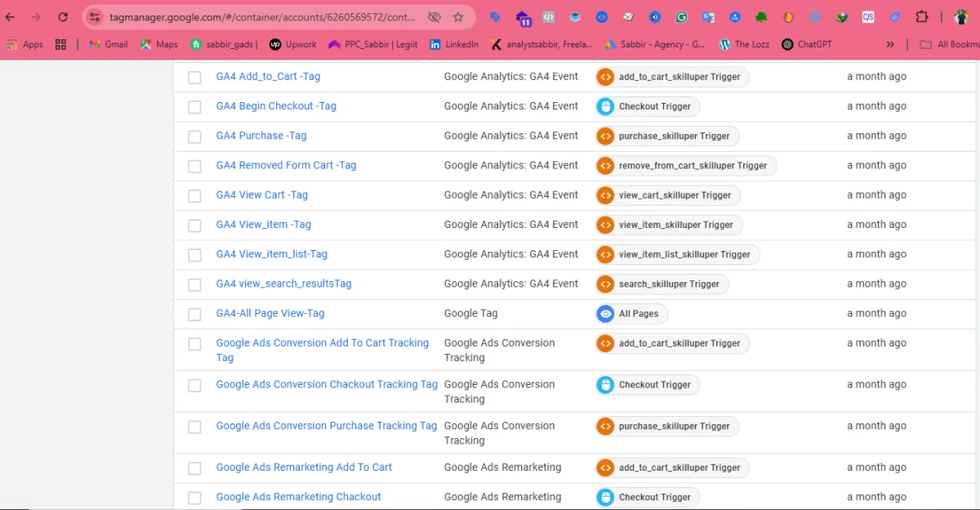Screen dimensions: 980x510
Task: Open The Lozz WordPress bookmark
Action: coord(743,44)
